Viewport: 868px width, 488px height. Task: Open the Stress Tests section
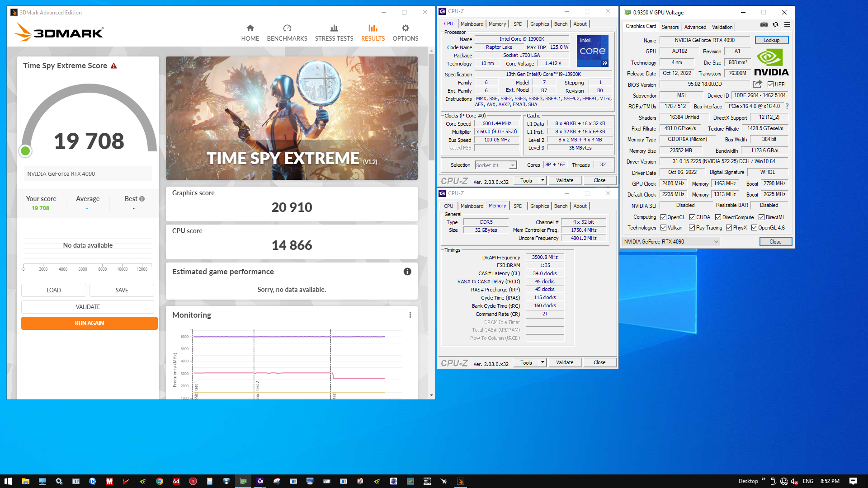click(334, 33)
